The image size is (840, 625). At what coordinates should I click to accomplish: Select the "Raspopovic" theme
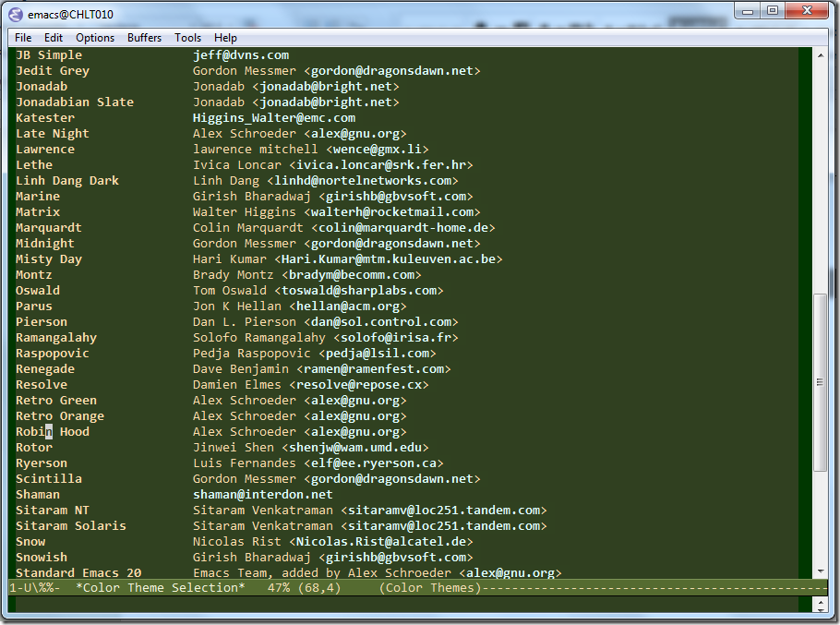pos(53,354)
